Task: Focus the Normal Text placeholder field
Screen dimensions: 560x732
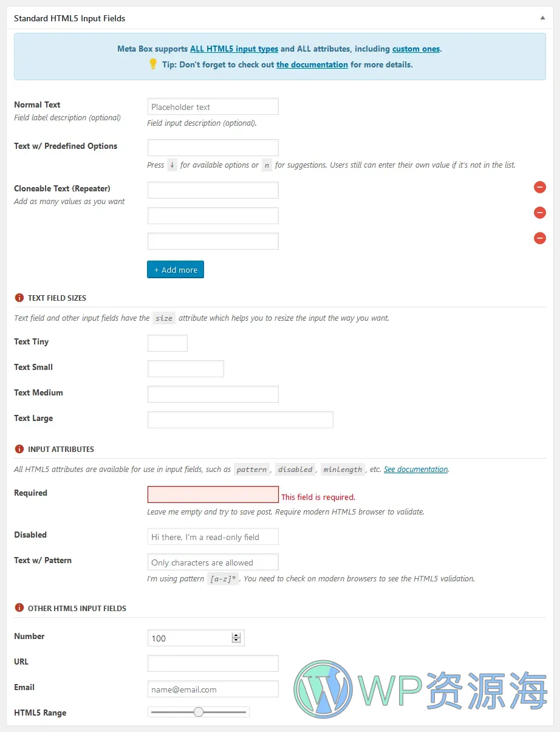Action: (213, 107)
